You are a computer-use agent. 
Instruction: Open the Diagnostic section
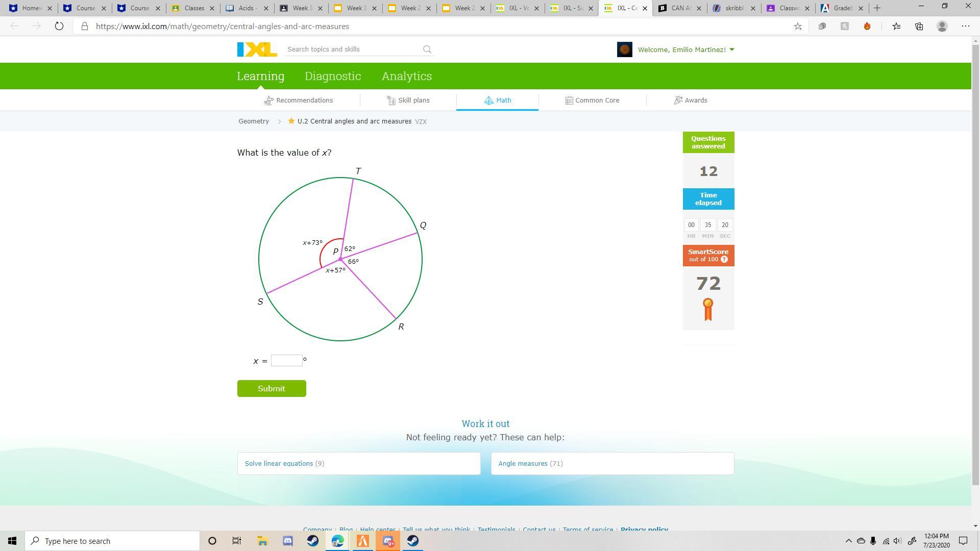(332, 76)
